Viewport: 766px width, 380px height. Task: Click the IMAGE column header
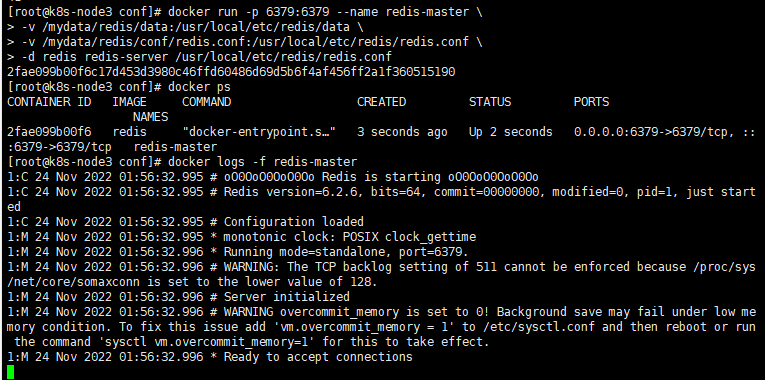coord(129,102)
